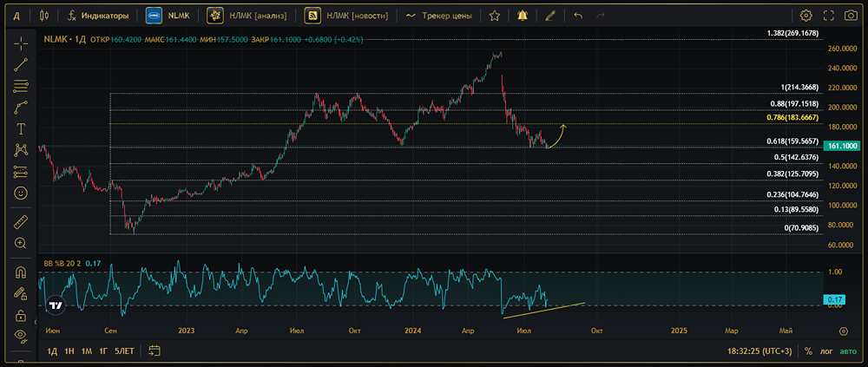Select the 0.786(183.6667) Fibonacci level label
Viewport: 868px width, 367px height.
pos(792,118)
